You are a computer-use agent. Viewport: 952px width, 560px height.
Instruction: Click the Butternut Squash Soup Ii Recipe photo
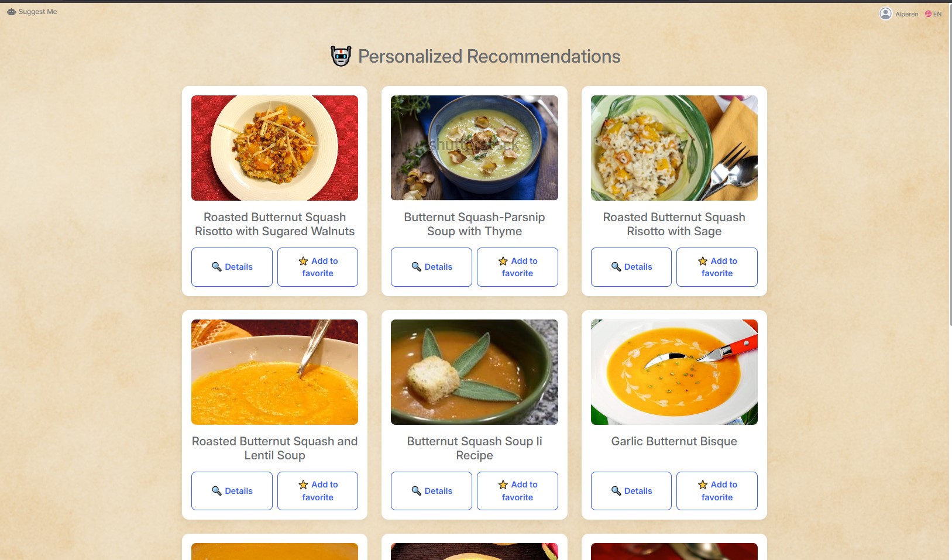(x=474, y=372)
